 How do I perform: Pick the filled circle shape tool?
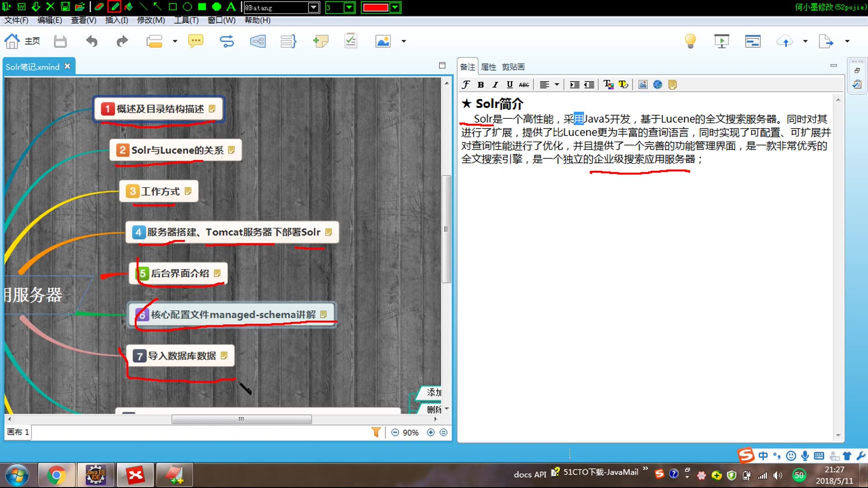(x=217, y=7)
